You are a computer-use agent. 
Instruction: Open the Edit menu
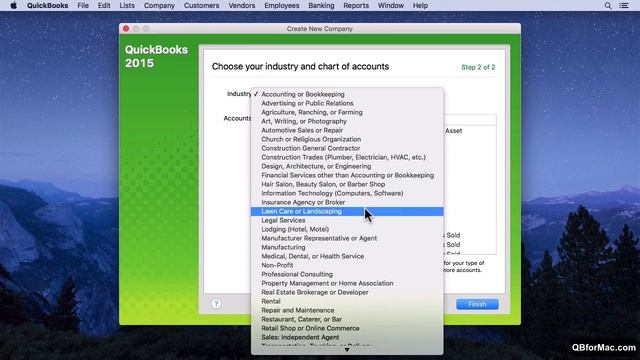click(104, 6)
